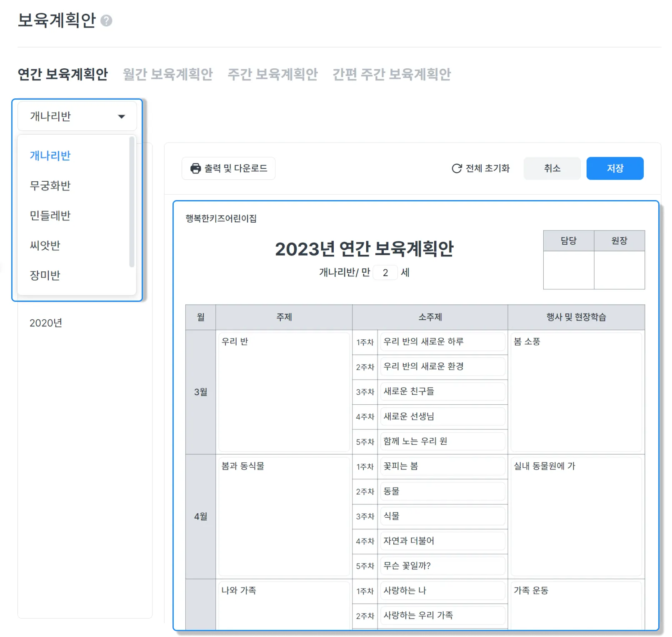Go to the 주간 보육계획안 tab

pyautogui.click(x=272, y=74)
